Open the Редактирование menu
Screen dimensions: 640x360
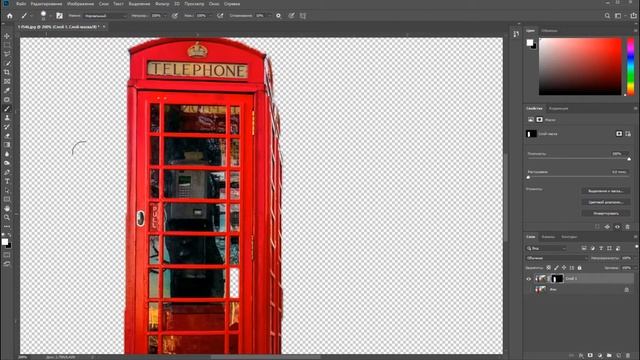coord(46,4)
